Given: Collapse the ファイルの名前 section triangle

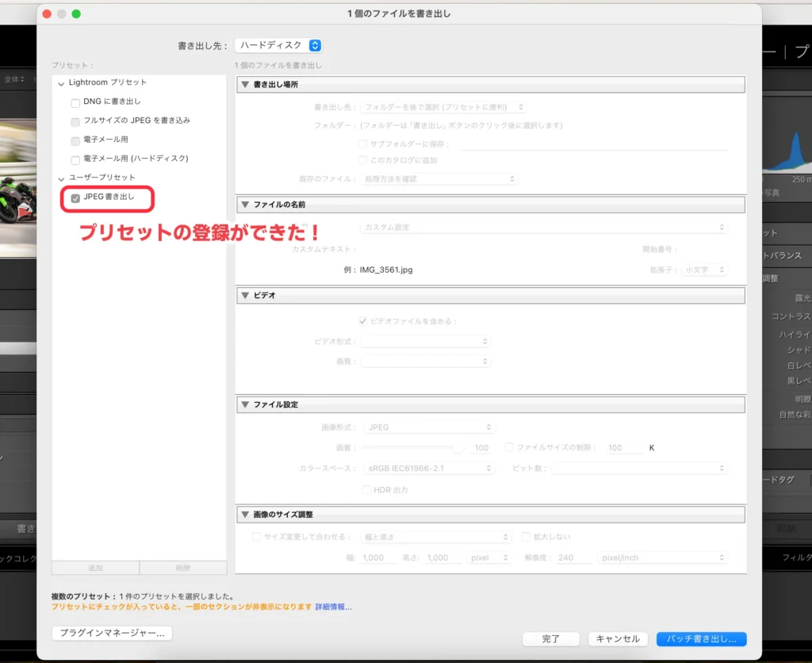Looking at the screenshot, I should tap(245, 205).
